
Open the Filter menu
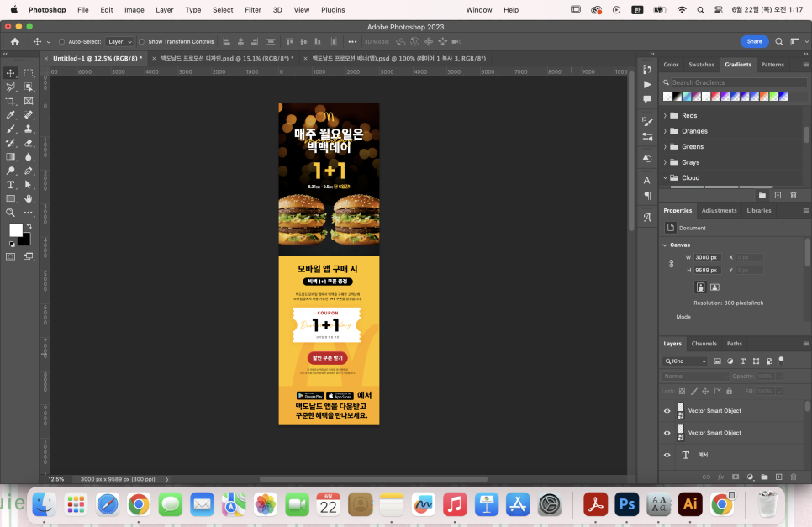coord(253,10)
